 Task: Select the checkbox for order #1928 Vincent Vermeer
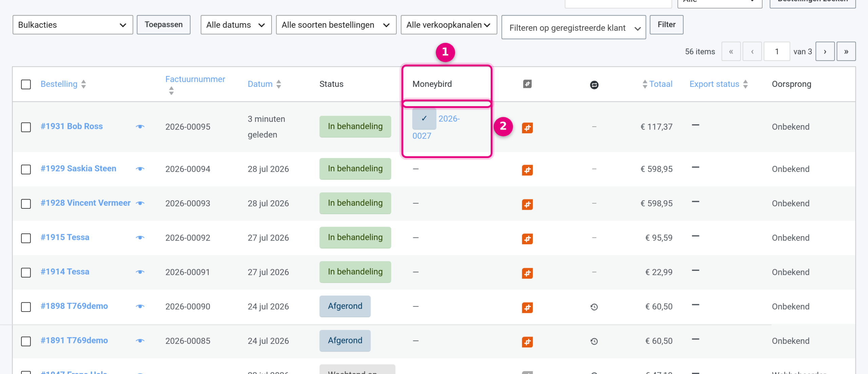pyautogui.click(x=26, y=204)
